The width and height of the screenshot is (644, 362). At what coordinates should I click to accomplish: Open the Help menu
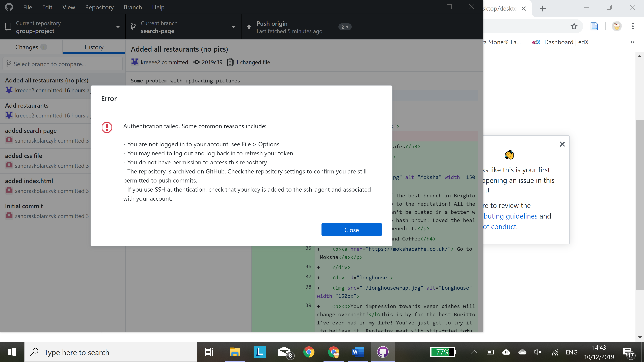158,7
